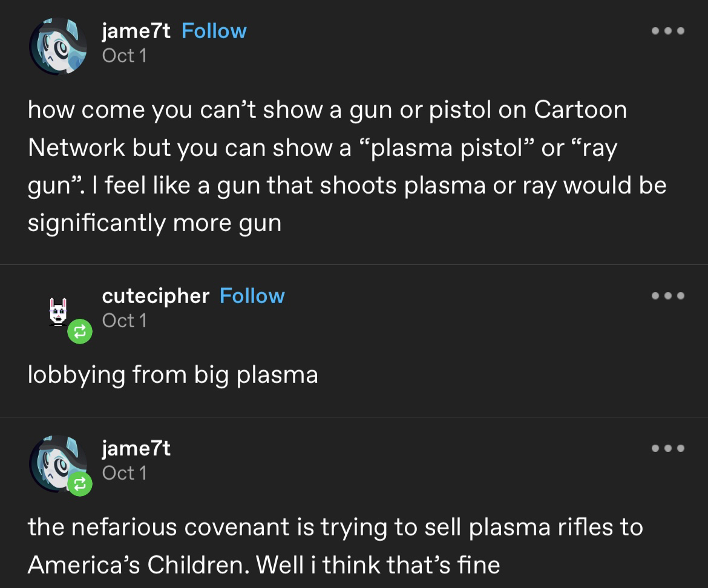This screenshot has width=708, height=588.
Task: Follow jame7t from the first post
Action: (x=214, y=31)
